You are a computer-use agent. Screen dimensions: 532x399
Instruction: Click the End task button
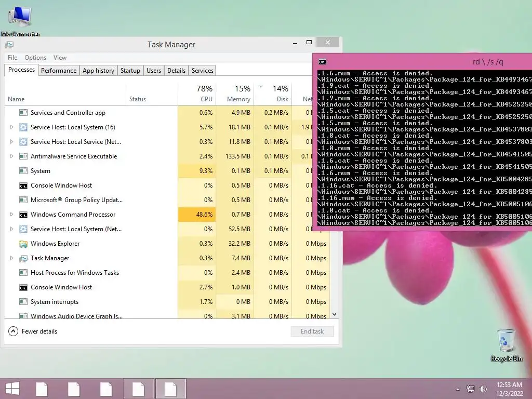(312, 331)
